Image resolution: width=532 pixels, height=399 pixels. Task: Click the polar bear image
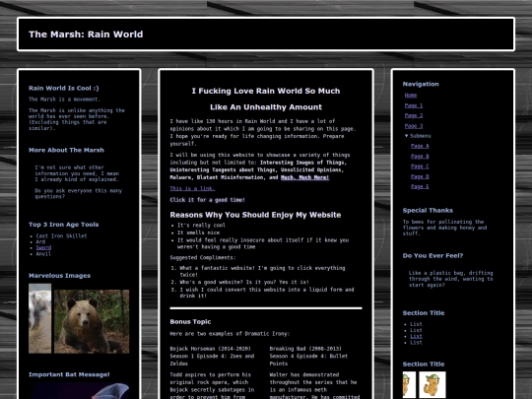coord(40,318)
